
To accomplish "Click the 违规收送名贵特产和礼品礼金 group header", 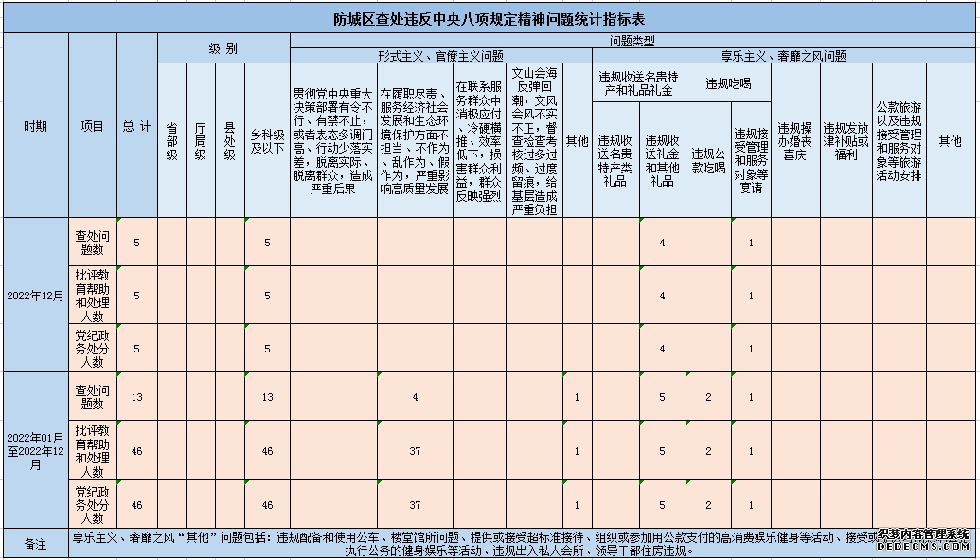I will (x=639, y=82).
